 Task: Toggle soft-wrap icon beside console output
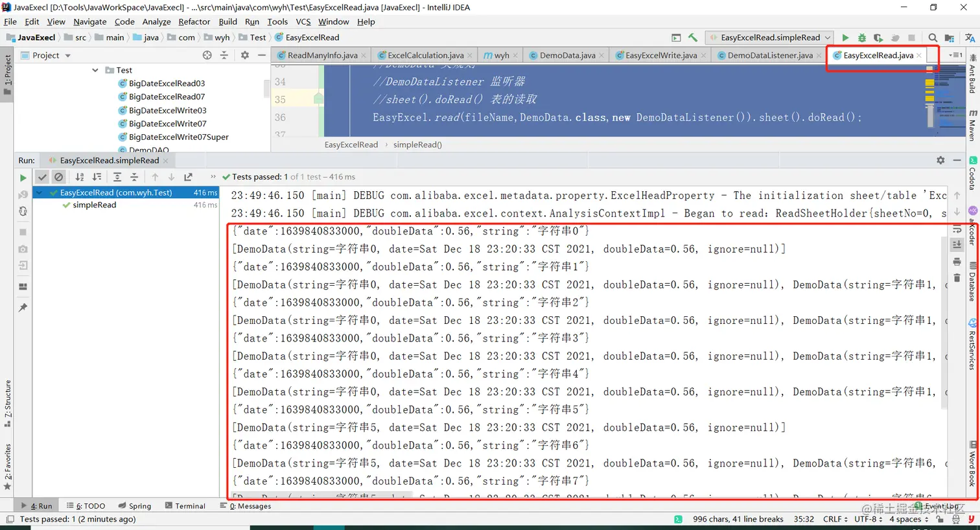957,229
